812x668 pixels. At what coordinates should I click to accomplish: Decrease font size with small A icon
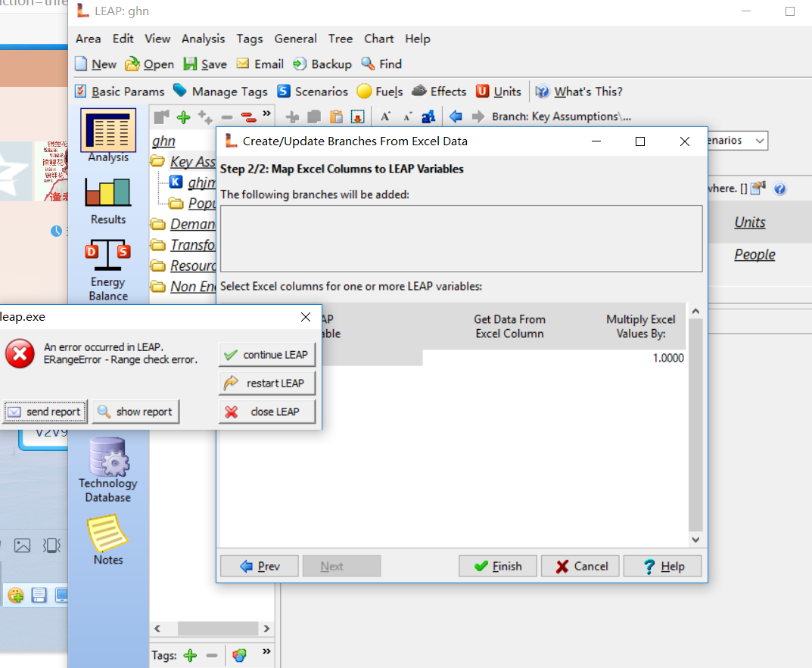[407, 117]
